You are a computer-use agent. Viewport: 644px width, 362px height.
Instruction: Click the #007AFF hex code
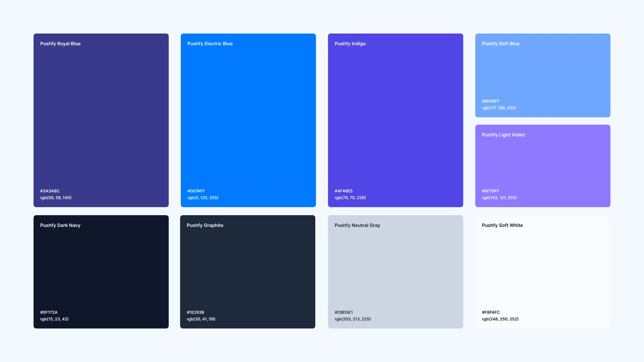click(196, 191)
